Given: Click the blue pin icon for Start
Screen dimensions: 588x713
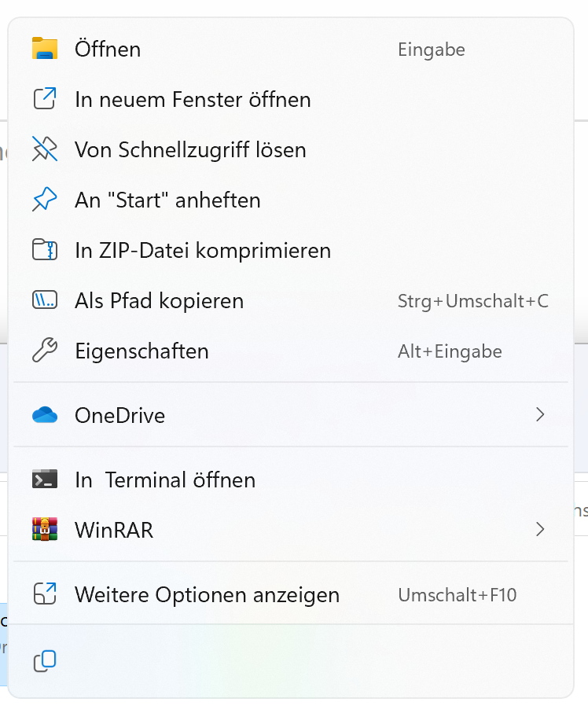Looking at the screenshot, I should (45, 200).
